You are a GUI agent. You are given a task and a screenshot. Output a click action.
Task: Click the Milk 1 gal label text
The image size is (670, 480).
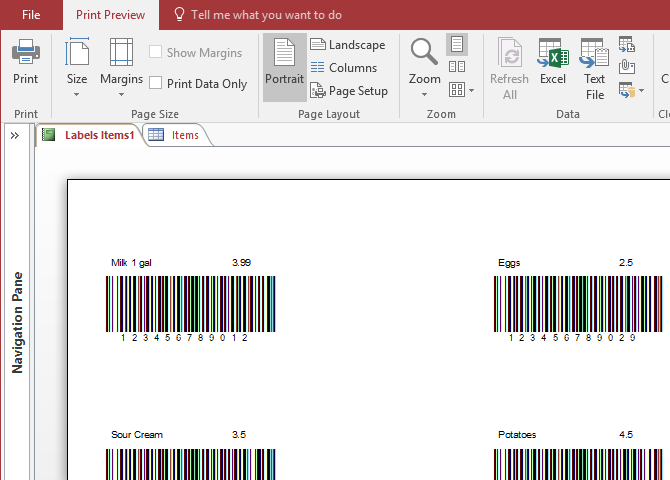pos(131,262)
